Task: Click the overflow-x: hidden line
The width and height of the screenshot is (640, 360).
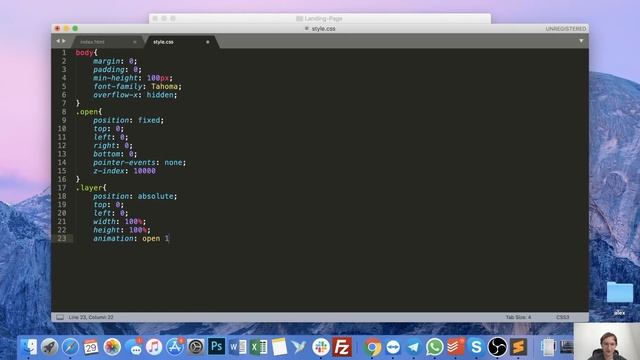Action: click(x=135, y=95)
